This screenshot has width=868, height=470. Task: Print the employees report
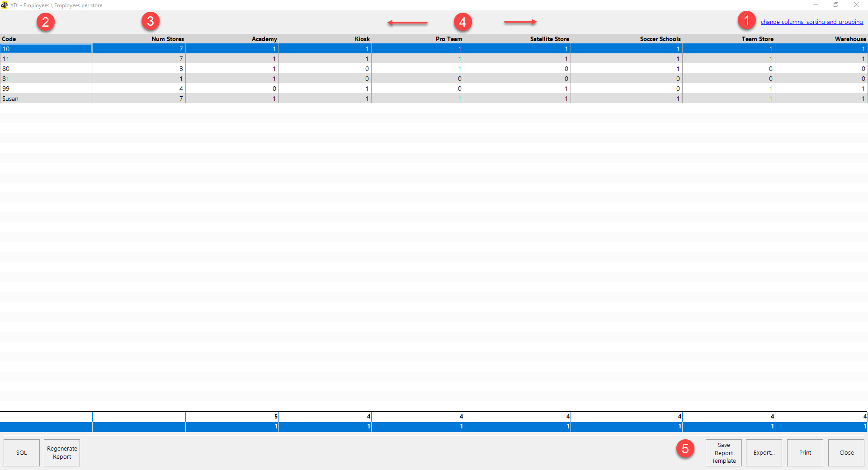[x=805, y=452]
